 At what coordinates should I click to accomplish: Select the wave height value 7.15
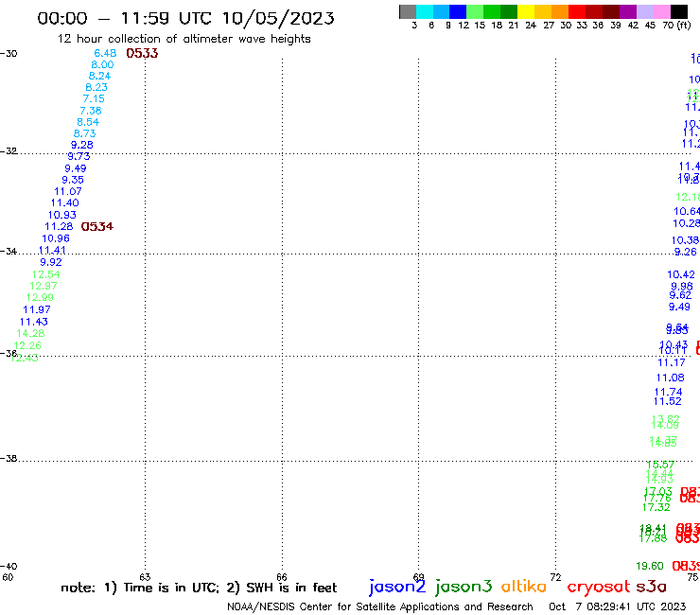[94, 98]
